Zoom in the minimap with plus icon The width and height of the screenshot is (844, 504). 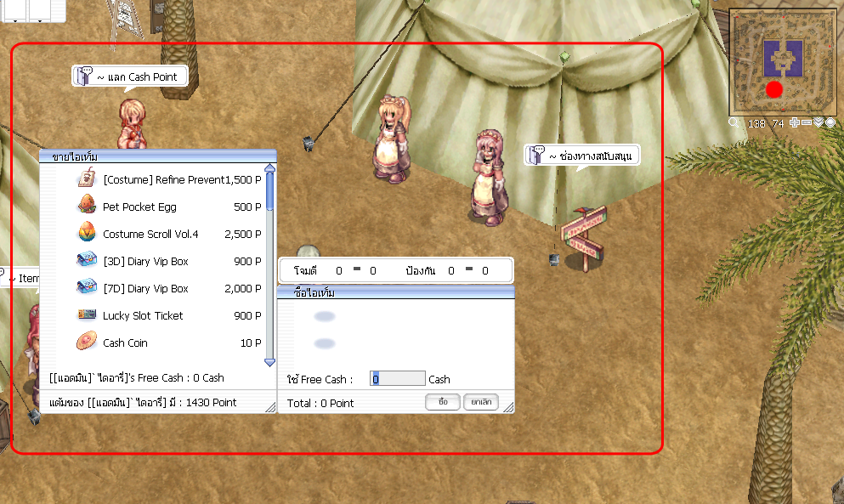coord(795,123)
